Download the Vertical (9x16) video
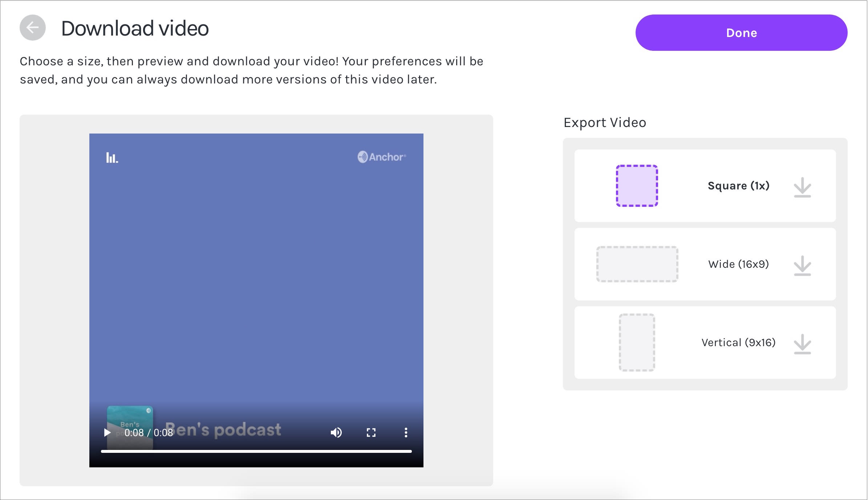The image size is (868, 500). click(802, 344)
